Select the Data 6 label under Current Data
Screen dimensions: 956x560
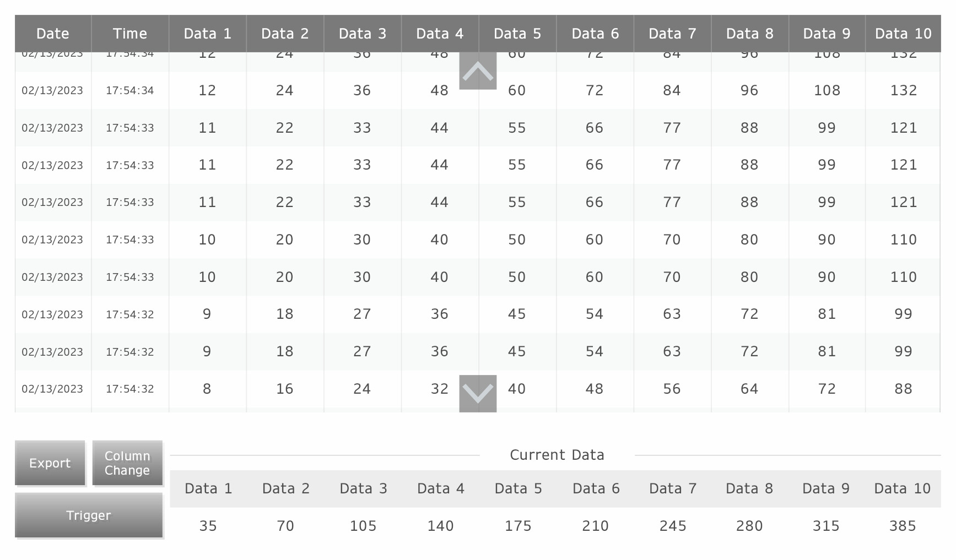coord(596,488)
